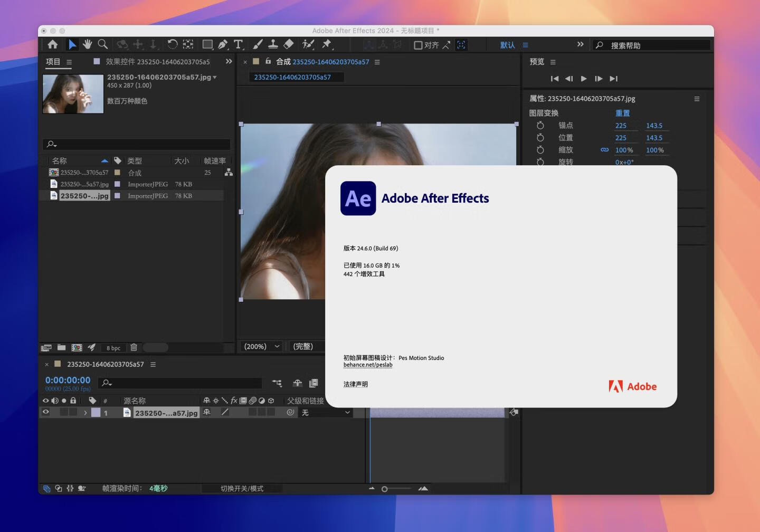Click the Frame Blending icon in timeline
Viewport: 760px width, 532px height.
313,383
